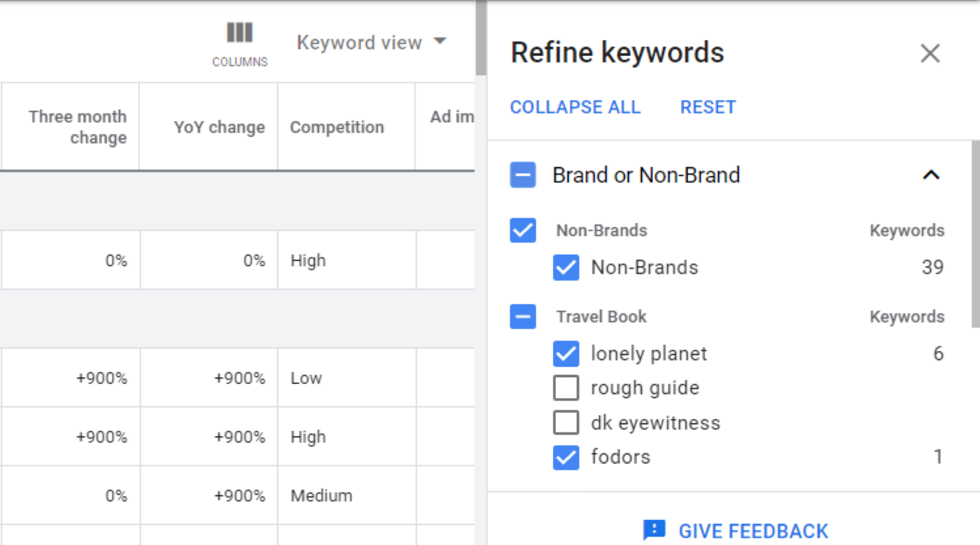Click the Refine keywords title

pyautogui.click(x=617, y=52)
